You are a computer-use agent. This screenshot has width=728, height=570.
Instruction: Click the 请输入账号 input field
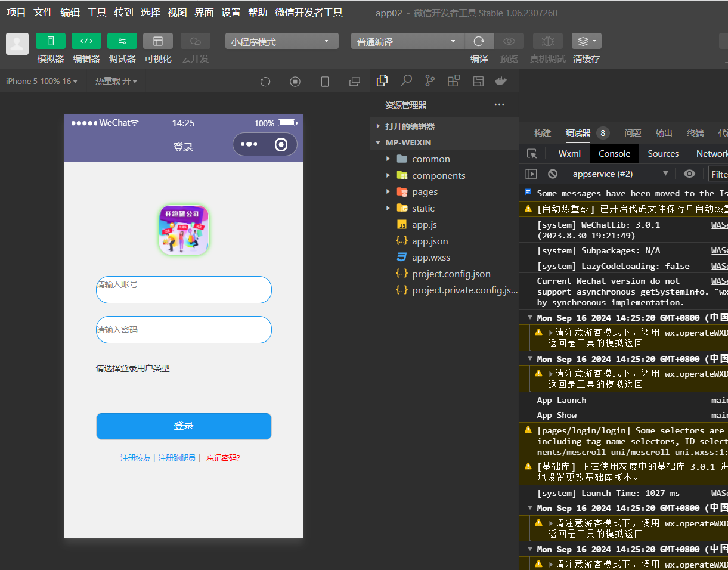tap(184, 289)
